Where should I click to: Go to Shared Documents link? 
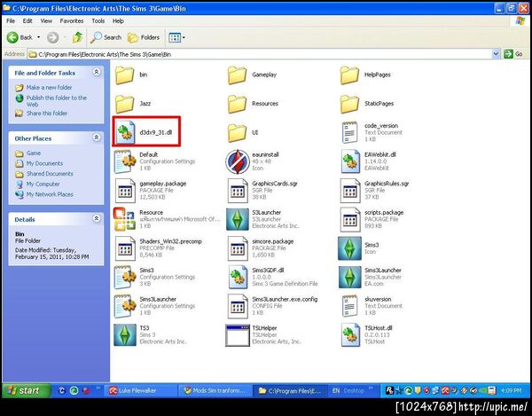[50, 174]
